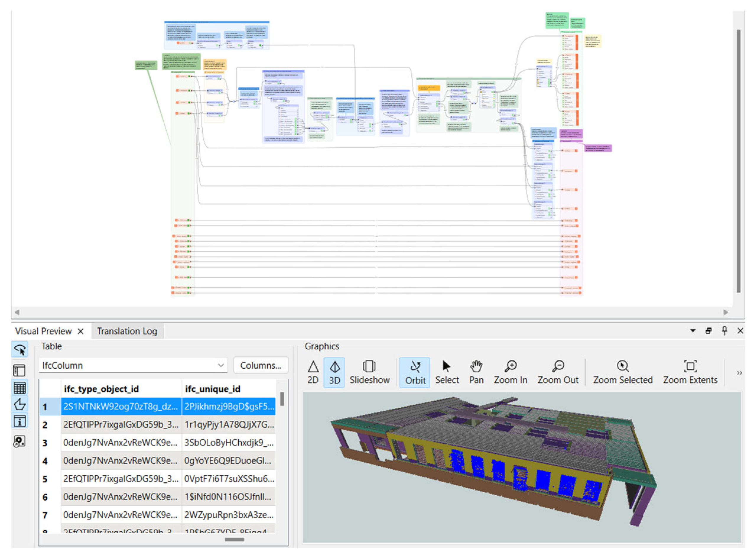This screenshot has width=752, height=560.
Task: Choose the Select arrow tool
Action: pos(447,372)
